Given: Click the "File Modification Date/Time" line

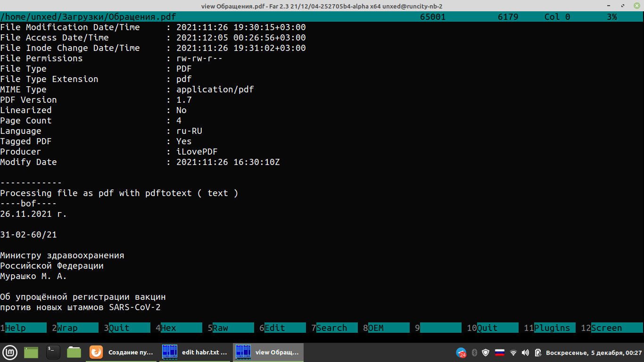Looking at the screenshot, I should (x=153, y=27).
